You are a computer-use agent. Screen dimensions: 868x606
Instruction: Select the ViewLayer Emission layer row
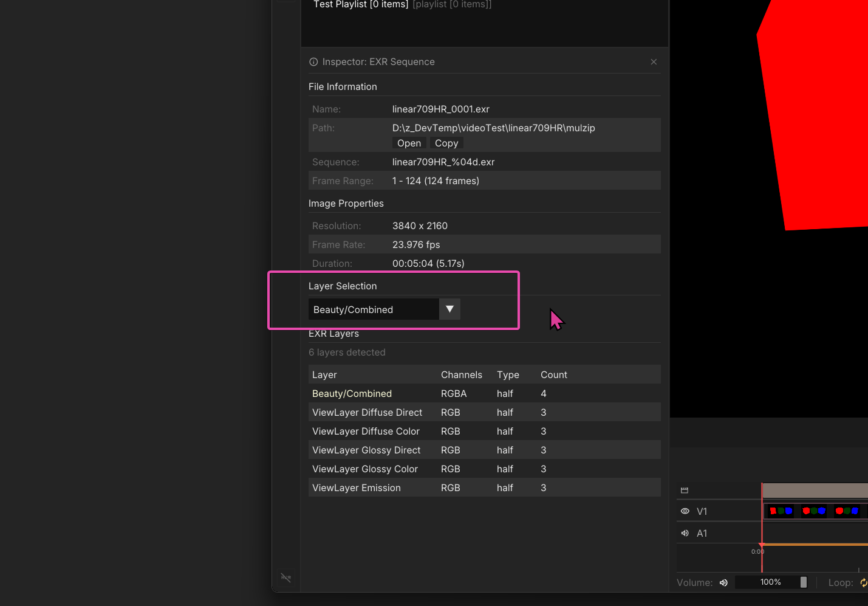point(357,488)
